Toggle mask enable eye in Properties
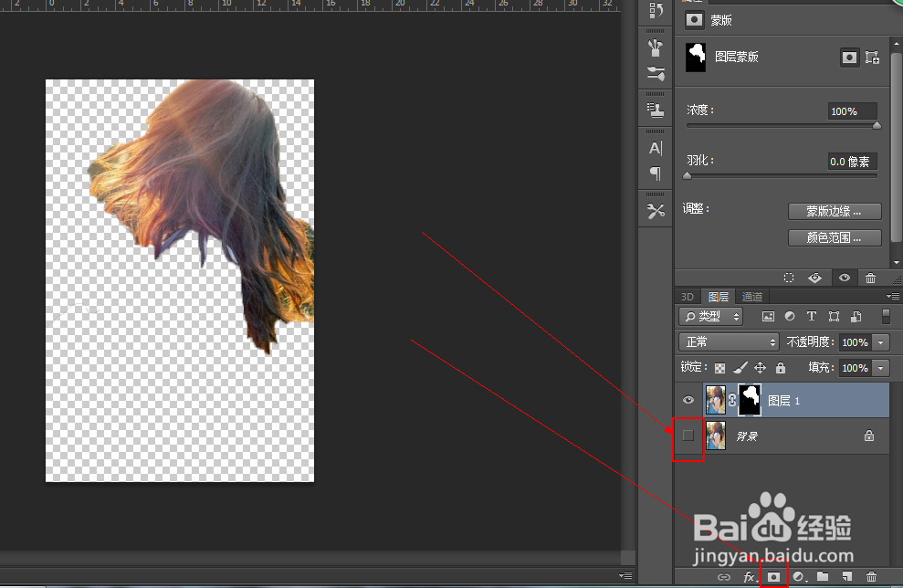903x588 pixels. pos(845,278)
